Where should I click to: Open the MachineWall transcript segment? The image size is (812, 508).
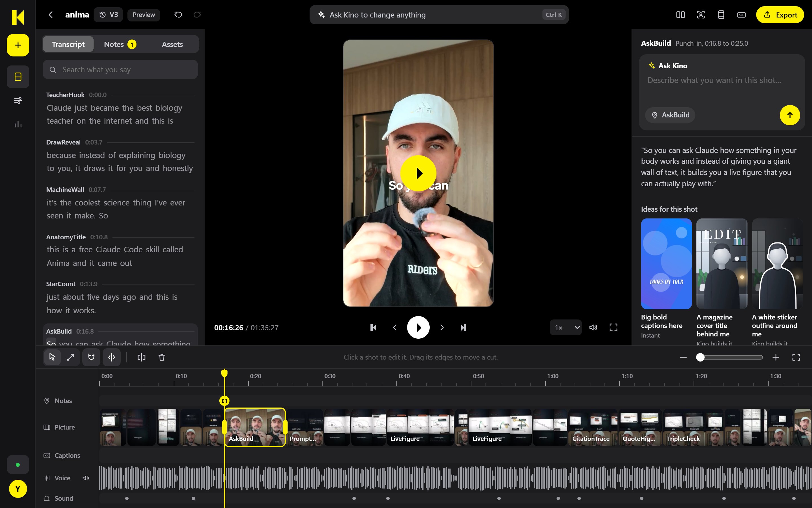click(120, 203)
